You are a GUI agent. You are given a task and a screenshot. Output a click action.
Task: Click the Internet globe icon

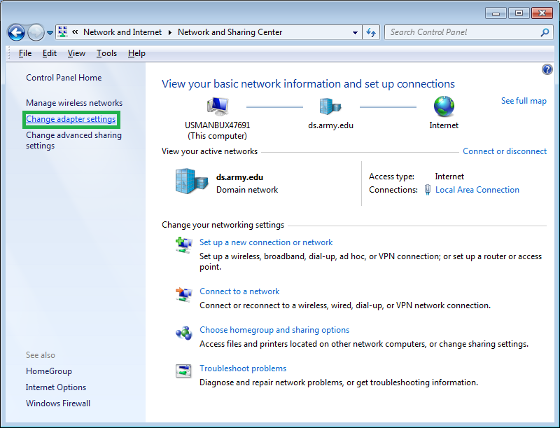444,106
